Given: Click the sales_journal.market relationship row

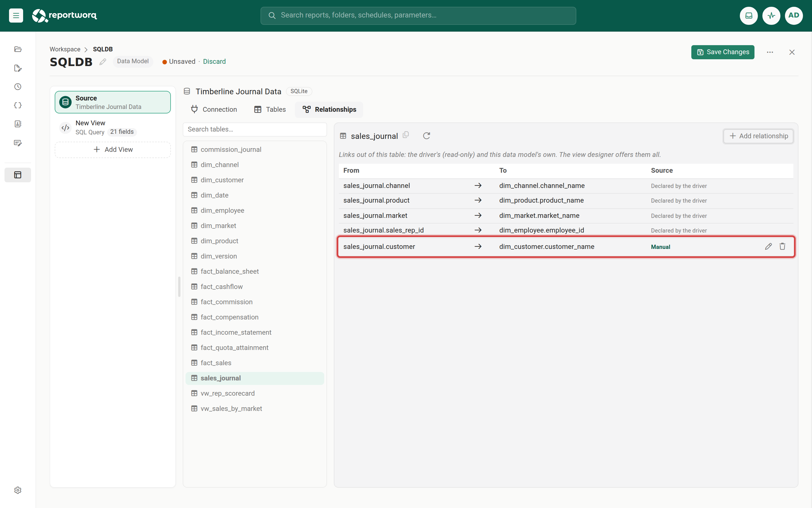Looking at the screenshot, I should tap(566, 215).
